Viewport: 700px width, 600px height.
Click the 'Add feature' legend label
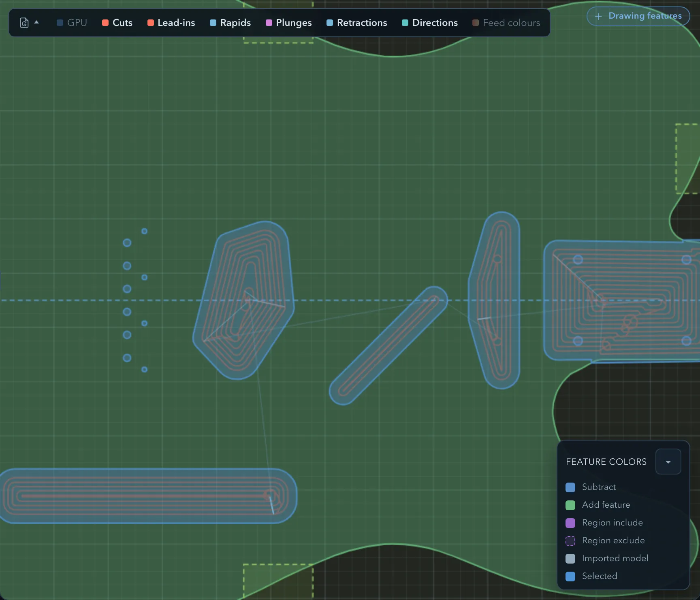(x=606, y=505)
